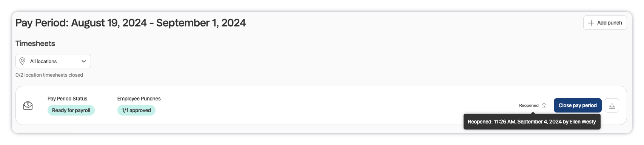
Task: Select the 1/1 approved punches badge
Action: point(136,110)
